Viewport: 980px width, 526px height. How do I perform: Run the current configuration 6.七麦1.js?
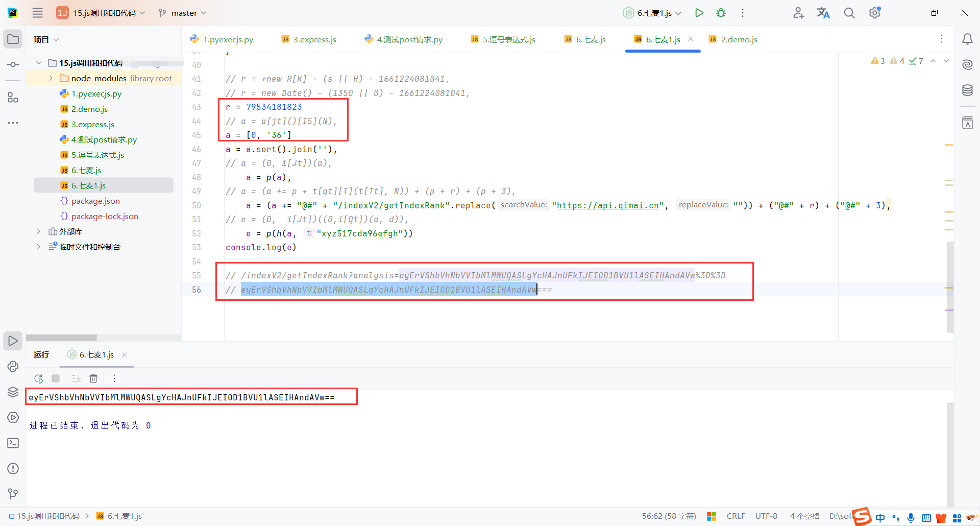(699, 13)
